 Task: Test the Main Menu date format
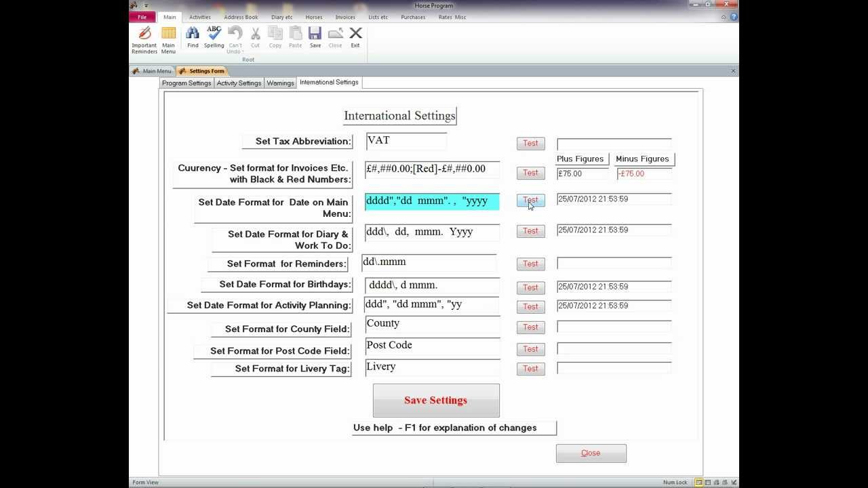530,201
